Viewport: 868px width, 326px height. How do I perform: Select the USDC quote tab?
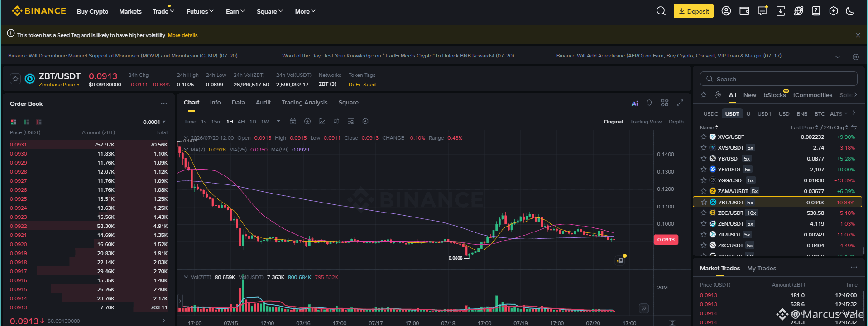(x=711, y=114)
